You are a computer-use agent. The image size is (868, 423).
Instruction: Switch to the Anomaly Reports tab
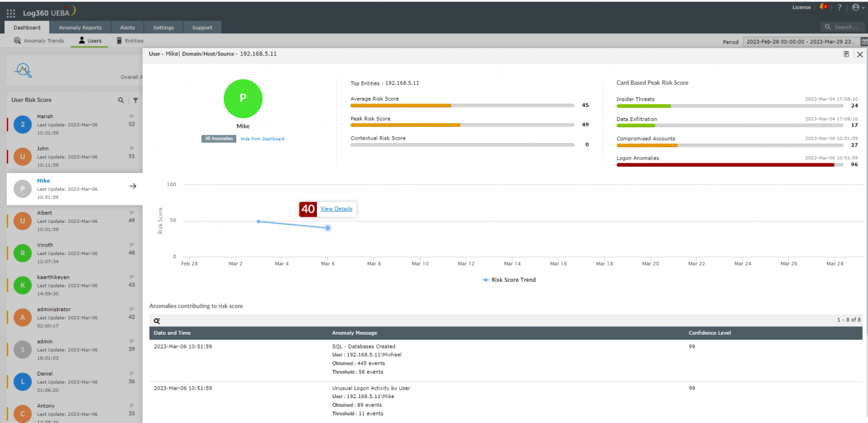coord(80,27)
